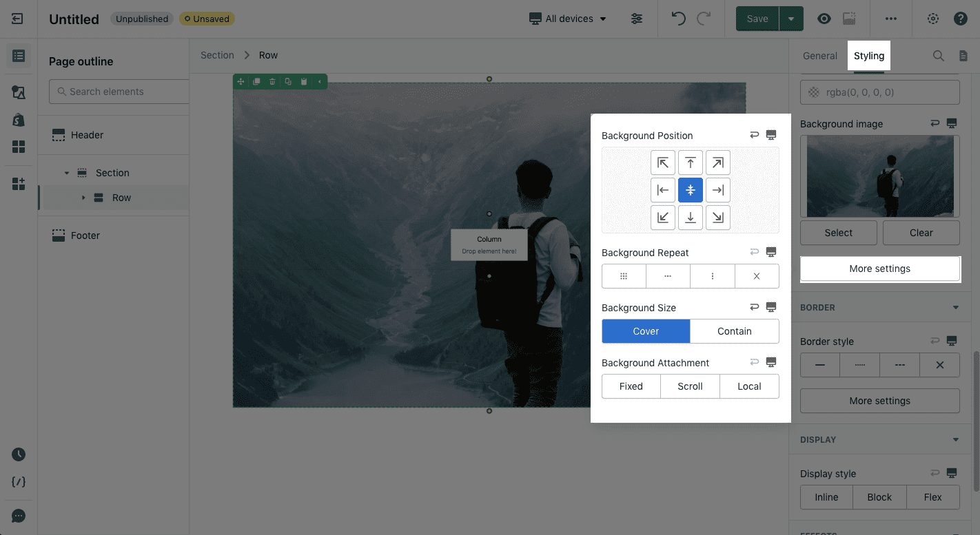Viewport: 980px width, 535px height.
Task: Set background position to bottom center
Action: coord(691,218)
